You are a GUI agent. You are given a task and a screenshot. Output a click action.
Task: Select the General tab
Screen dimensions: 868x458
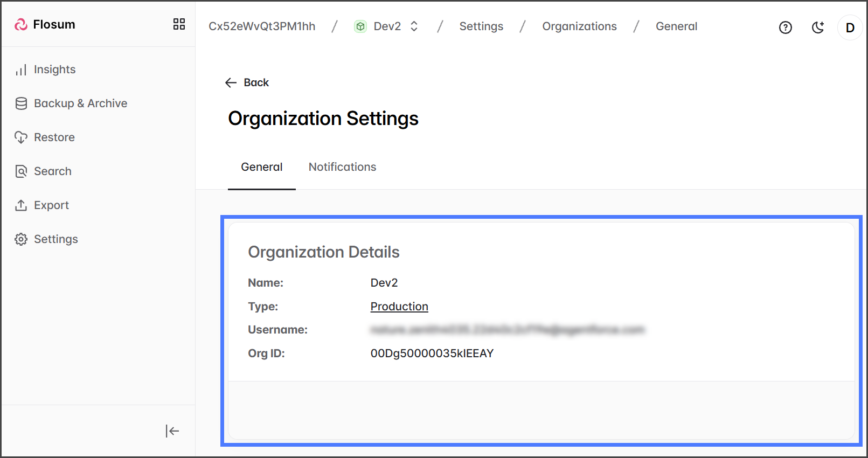(x=261, y=167)
